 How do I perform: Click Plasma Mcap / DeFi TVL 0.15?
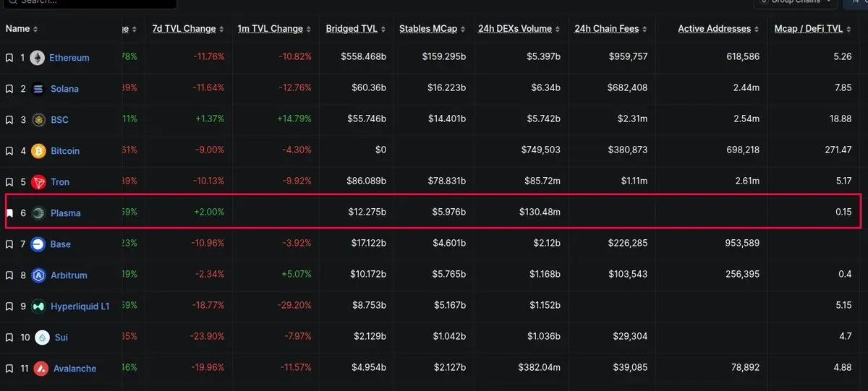843,213
